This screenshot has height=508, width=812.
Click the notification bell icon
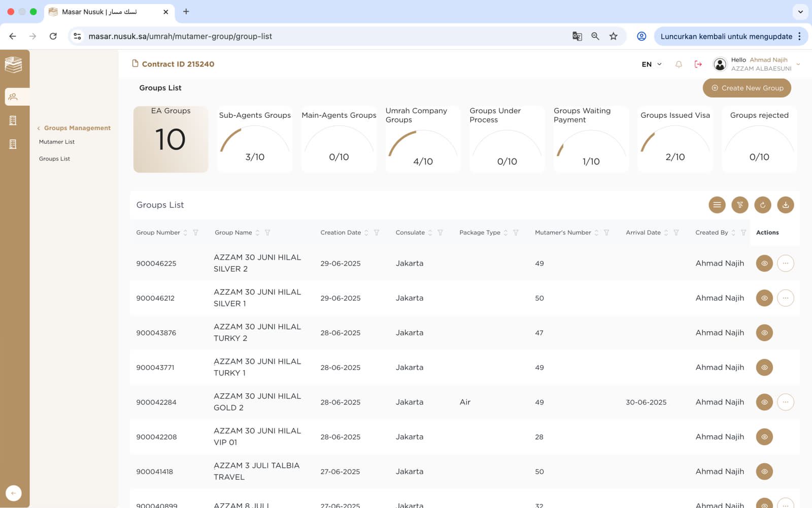pos(679,65)
